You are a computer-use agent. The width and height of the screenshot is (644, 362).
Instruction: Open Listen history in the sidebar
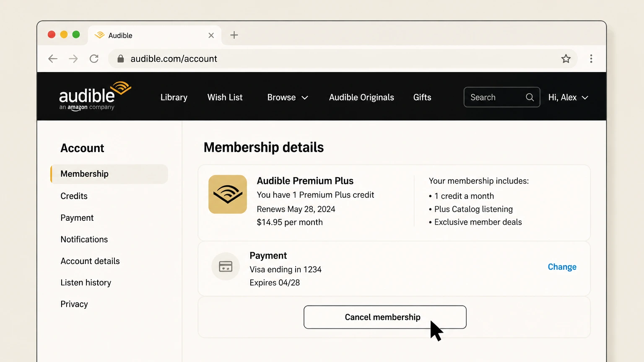(x=86, y=282)
